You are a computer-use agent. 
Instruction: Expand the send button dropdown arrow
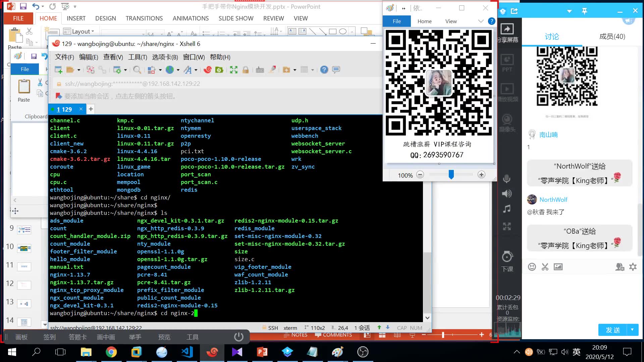632,330
